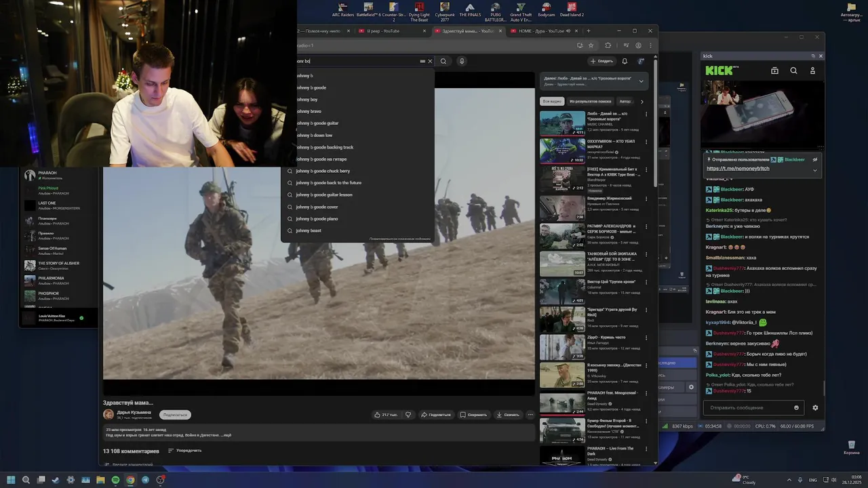This screenshot has height=488, width=868.
Task: Open Steam in the Windows taskbar
Action: coord(56,480)
